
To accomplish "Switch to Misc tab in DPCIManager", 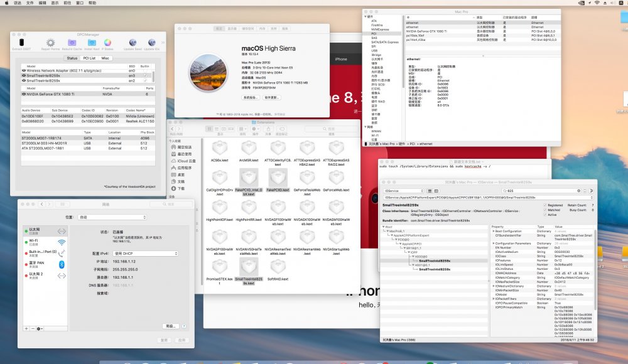I will tap(105, 58).
